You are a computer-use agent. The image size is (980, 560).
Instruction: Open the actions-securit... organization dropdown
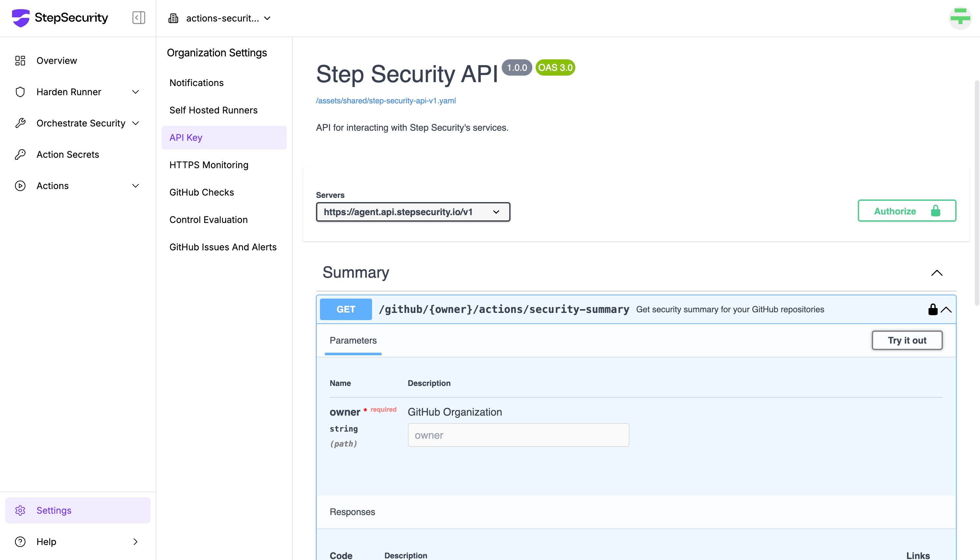220,19
